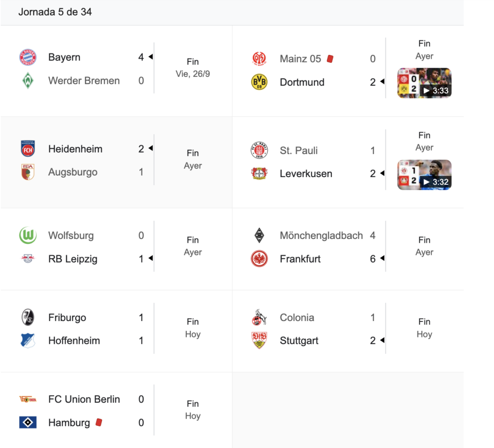Screen dimensions: 494x448
Task: Open the Heidenheim team name link
Action: 75,149
